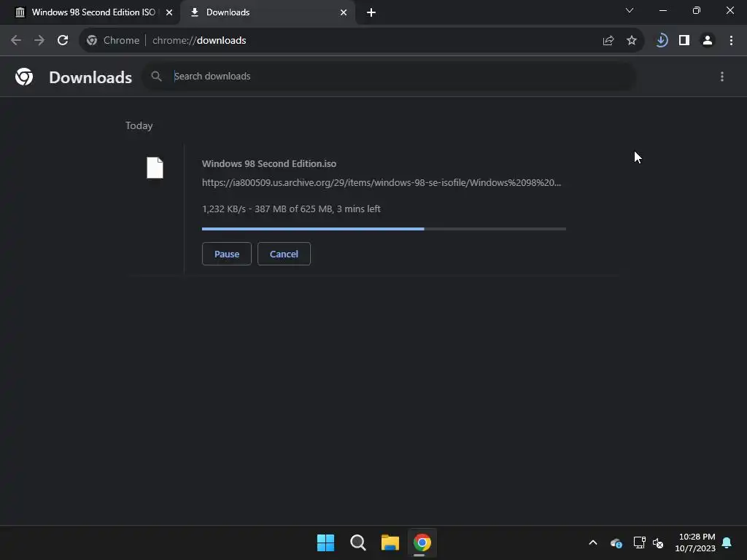Image resolution: width=747 pixels, height=560 pixels.
Task: Click the ISO file icon
Action: coord(155,168)
